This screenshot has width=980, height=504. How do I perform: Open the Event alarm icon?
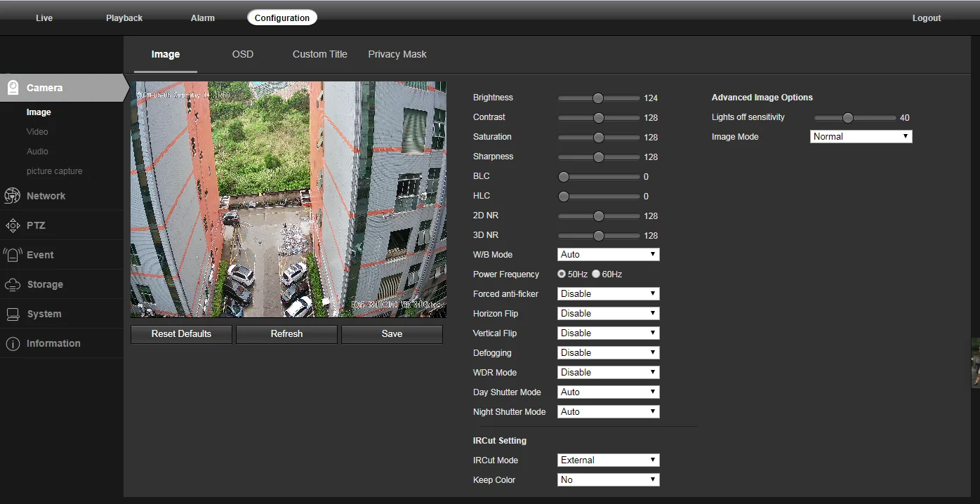[x=13, y=255]
